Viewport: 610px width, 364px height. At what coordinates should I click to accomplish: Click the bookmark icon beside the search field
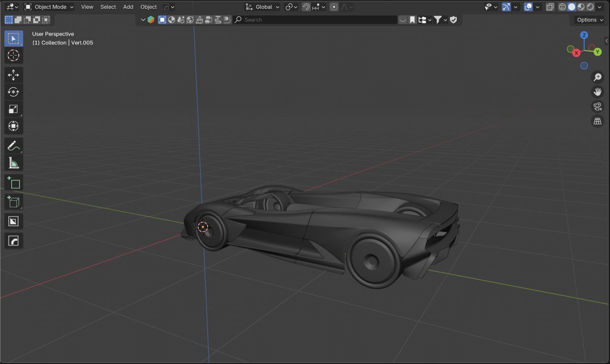pos(412,20)
